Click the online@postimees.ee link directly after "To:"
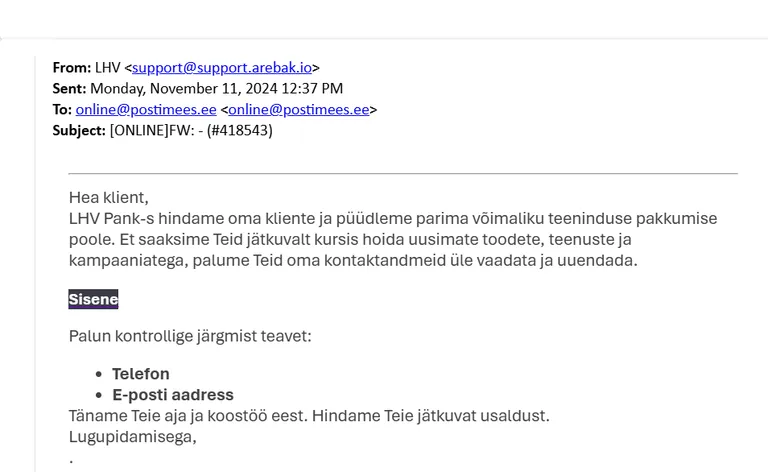The image size is (768, 472). [146, 110]
